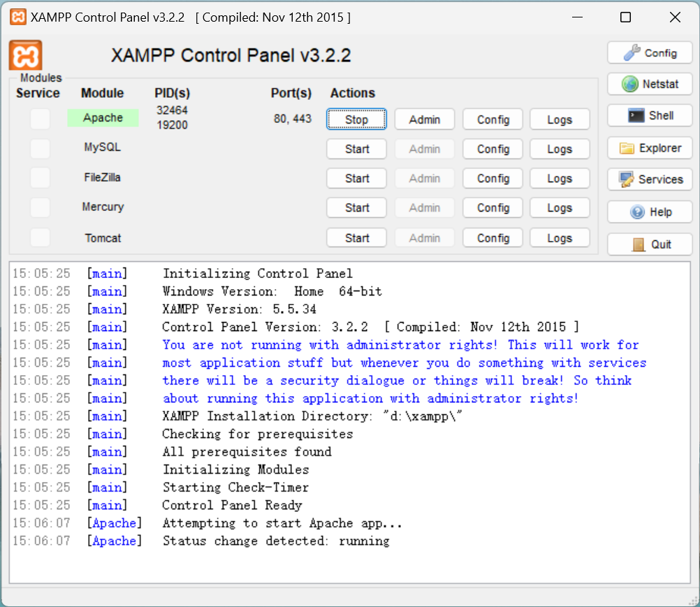Stop the Apache module
The image size is (700, 607).
pyautogui.click(x=356, y=119)
